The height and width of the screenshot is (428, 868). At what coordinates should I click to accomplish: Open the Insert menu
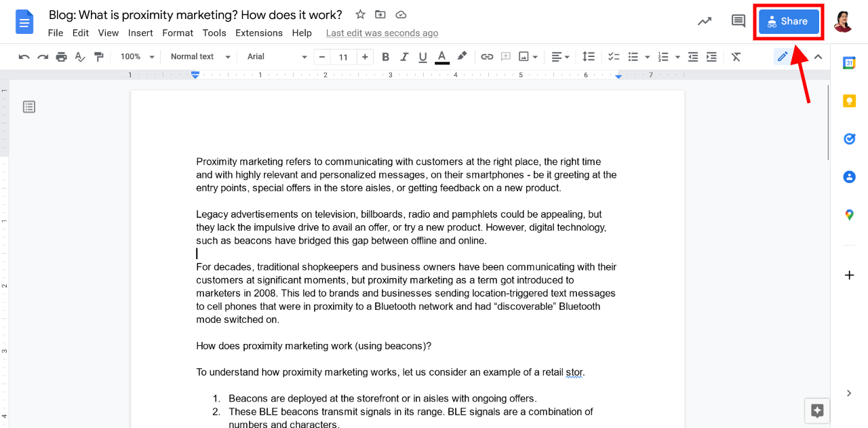pos(140,33)
